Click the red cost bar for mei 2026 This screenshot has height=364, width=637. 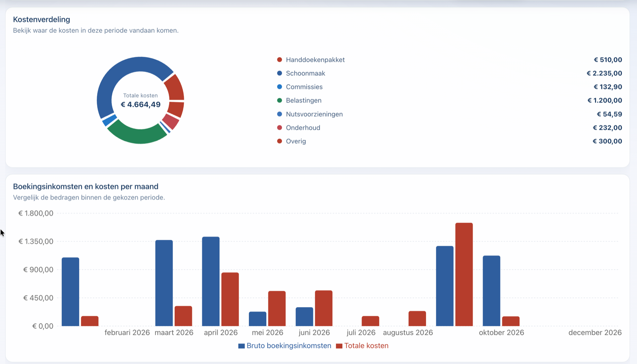pos(277,308)
